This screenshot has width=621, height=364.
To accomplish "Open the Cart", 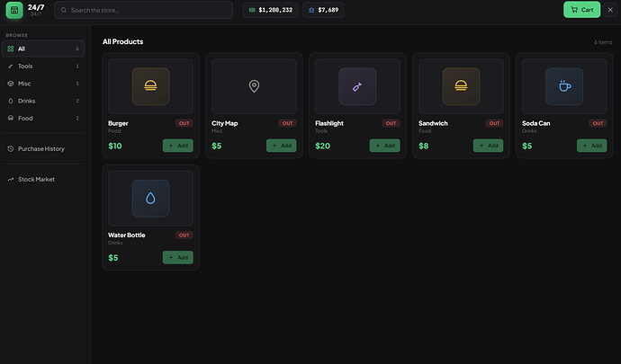I will point(581,10).
